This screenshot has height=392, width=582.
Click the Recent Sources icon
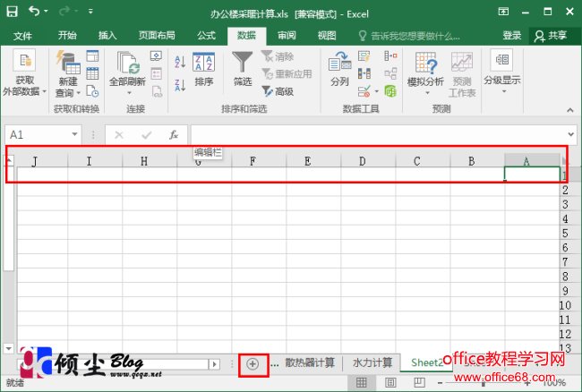coord(92,91)
